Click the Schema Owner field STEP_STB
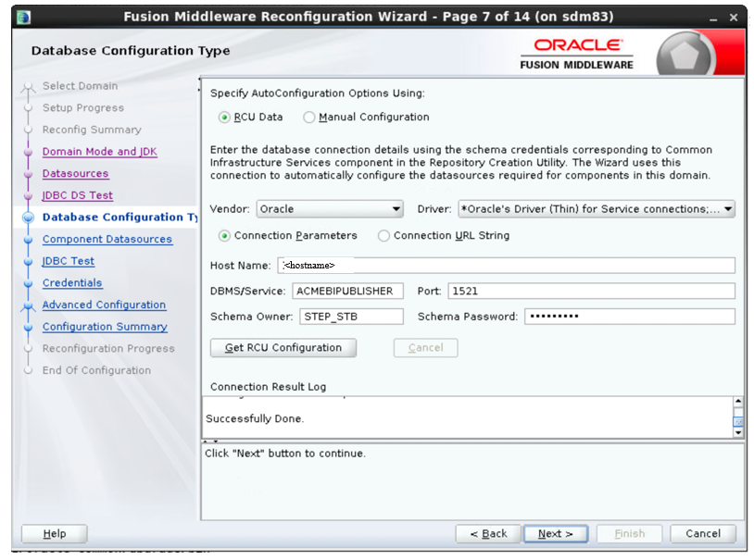 coord(351,317)
